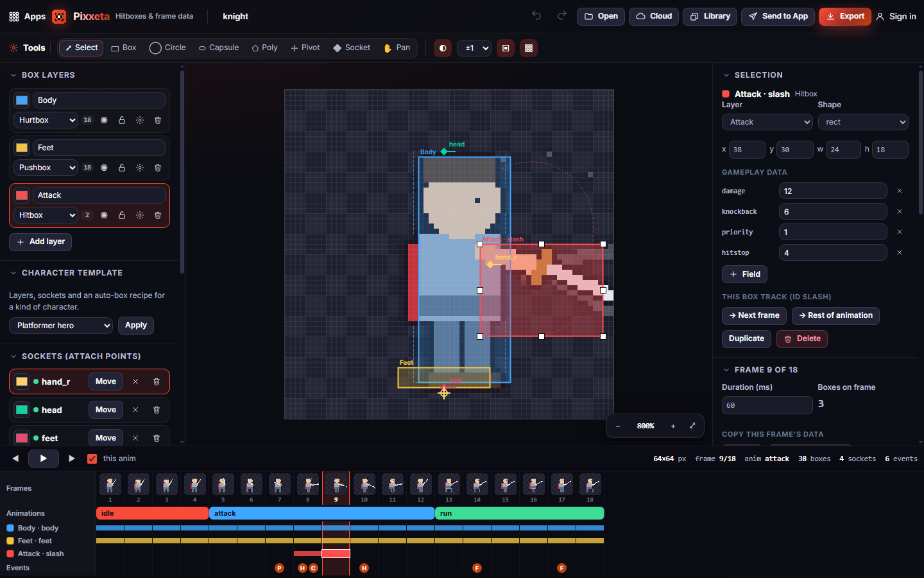Open the Pushbox type dropdown
Image resolution: width=924 pixels, height=578 pixels.
click(46, 168)
